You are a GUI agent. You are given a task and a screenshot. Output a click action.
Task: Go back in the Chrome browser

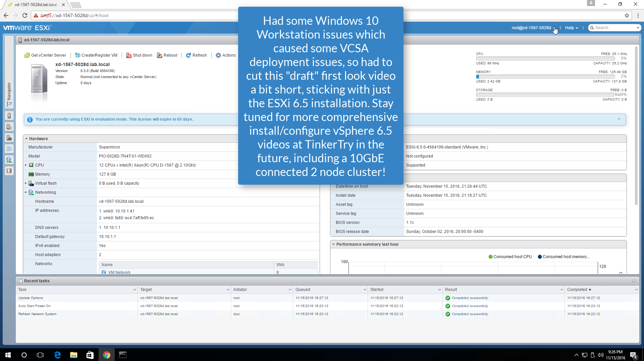(x=6, y=15)
